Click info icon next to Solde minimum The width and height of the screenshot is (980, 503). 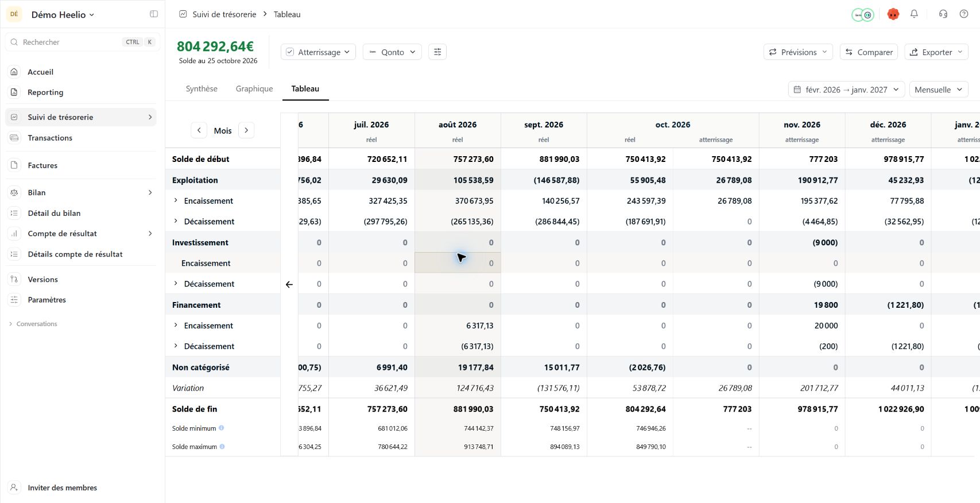222,428
